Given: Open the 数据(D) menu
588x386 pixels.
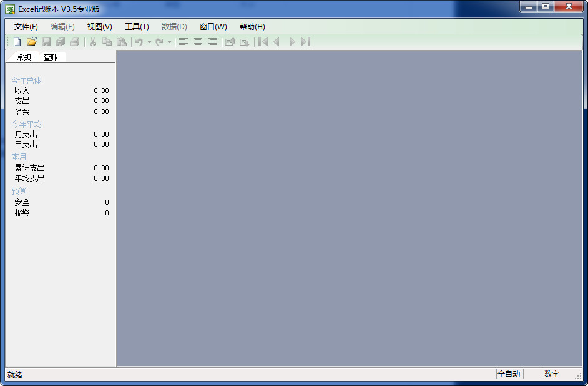Looking at the screenshot, I should (174, 27).
